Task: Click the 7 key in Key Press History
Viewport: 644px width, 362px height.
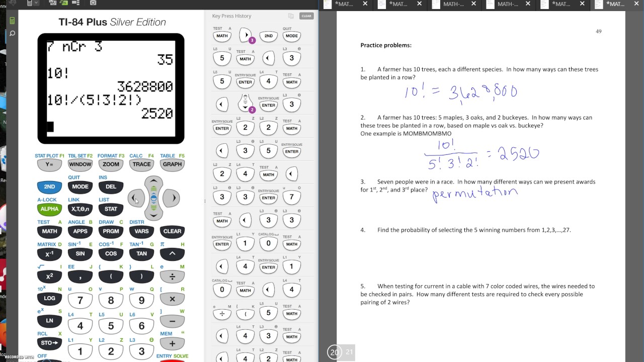Action: click(x=292, y=198)
